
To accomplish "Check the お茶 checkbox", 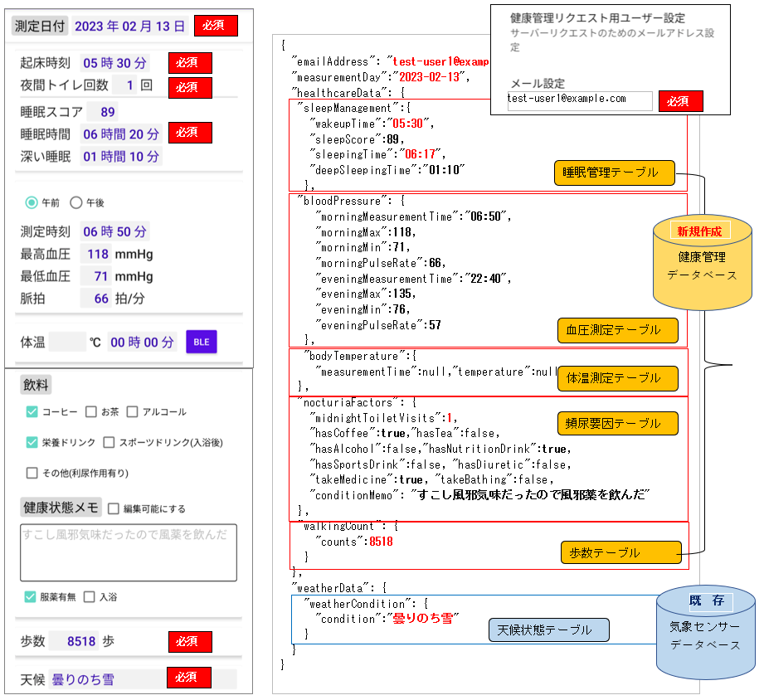I will [90, 411].
